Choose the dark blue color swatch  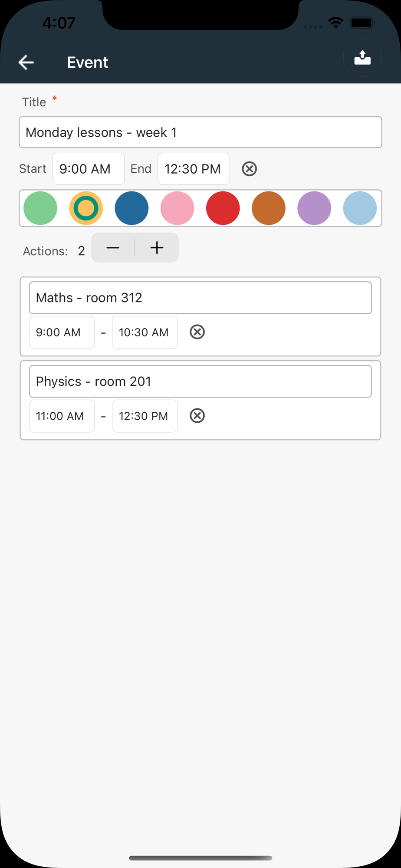coord(131,208)
